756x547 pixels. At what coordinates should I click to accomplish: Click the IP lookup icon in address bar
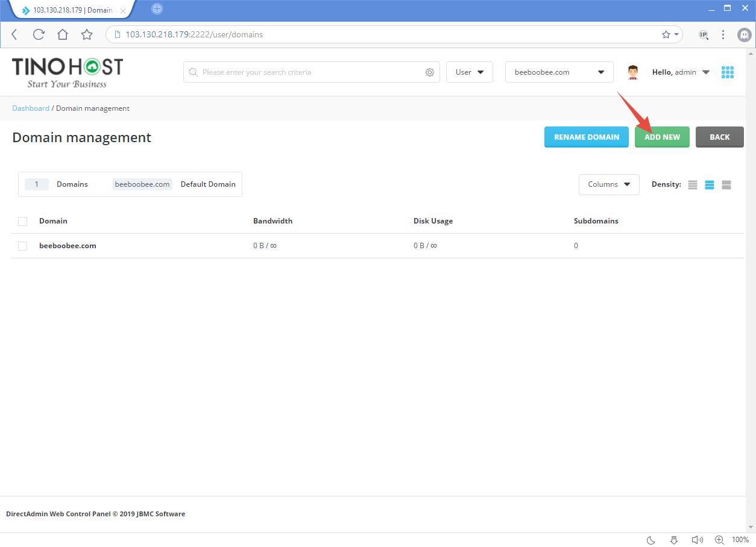click(x=704, y=34)
